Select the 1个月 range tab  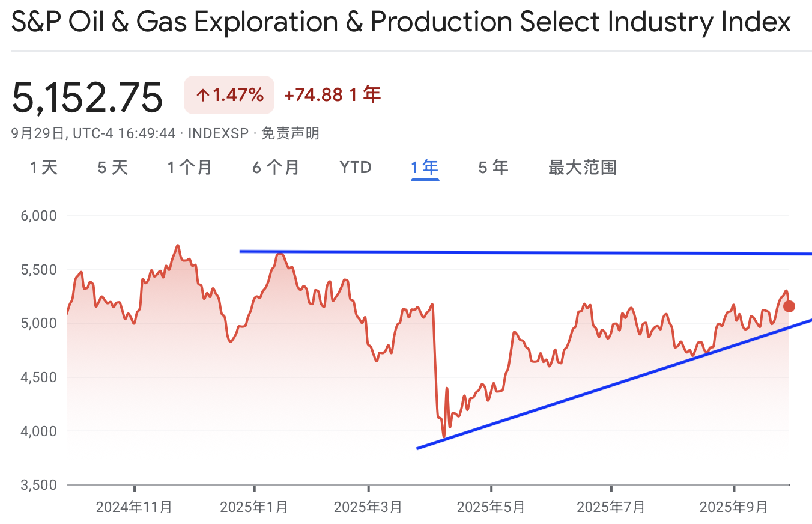click(190, 167)
